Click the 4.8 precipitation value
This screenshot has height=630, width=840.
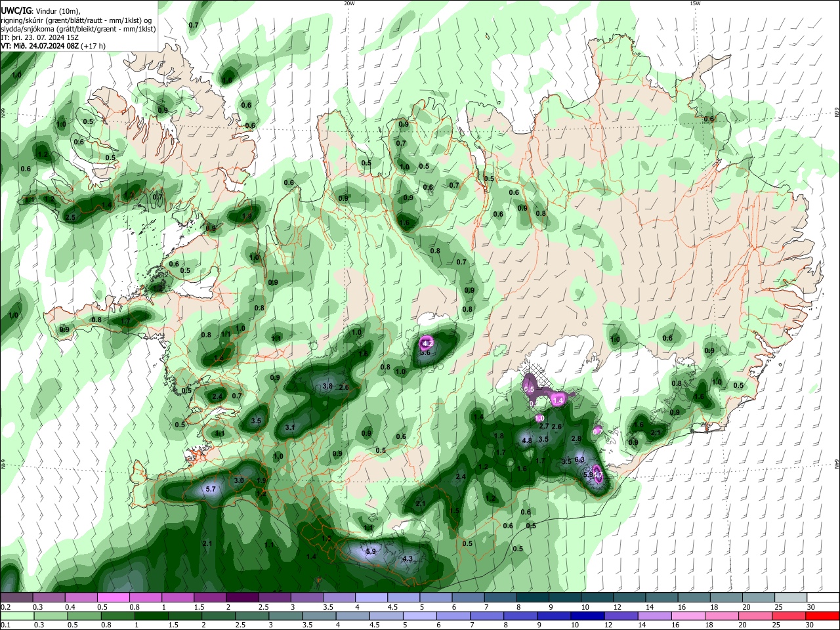click(x=527, y=441)
